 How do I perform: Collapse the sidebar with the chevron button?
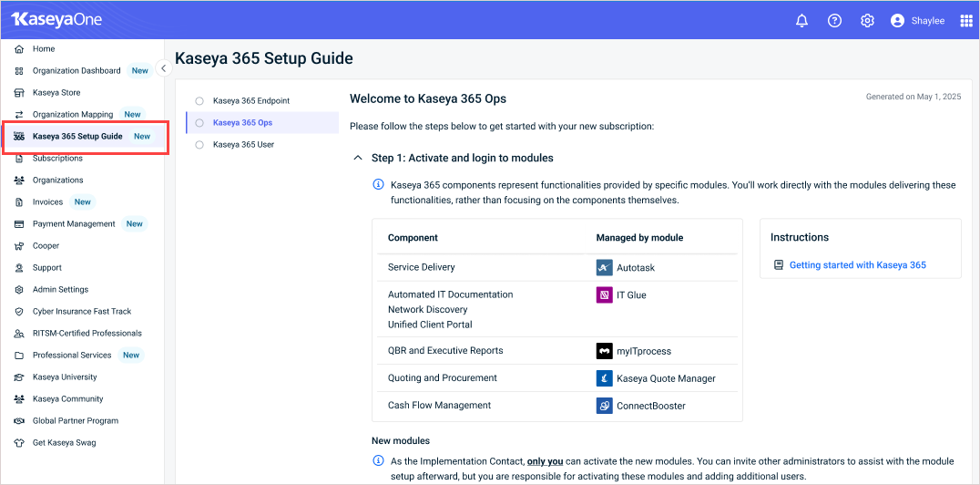click(x=163, y=68)
